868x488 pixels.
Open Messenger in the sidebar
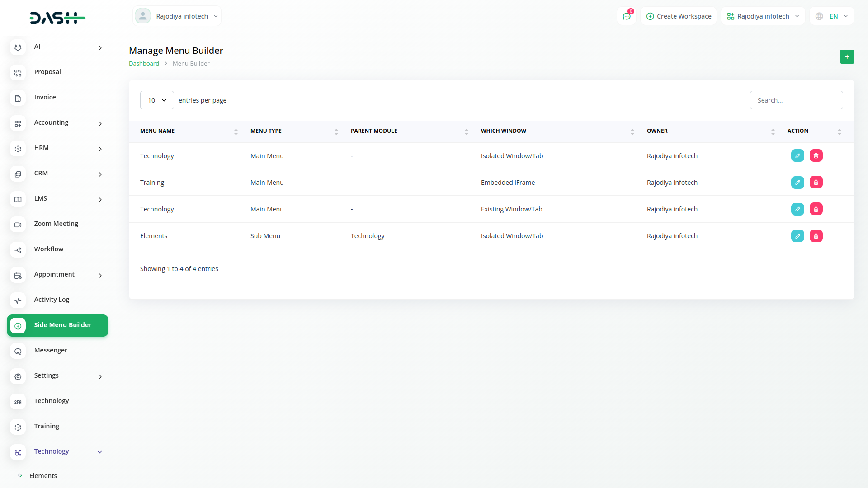tap(51, 350)
